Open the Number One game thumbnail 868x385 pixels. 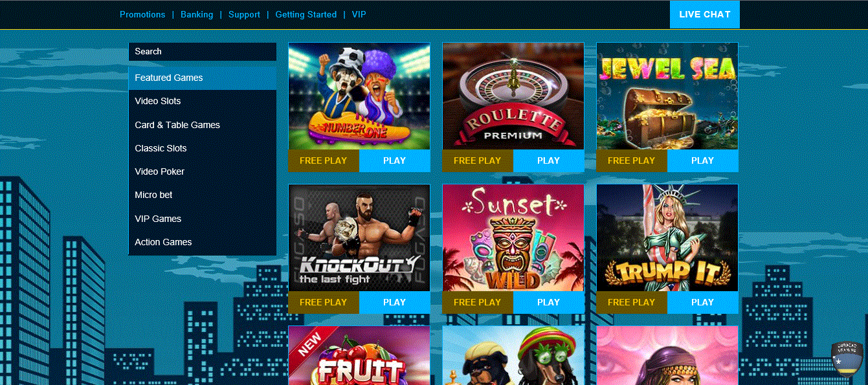coord(359,96)
